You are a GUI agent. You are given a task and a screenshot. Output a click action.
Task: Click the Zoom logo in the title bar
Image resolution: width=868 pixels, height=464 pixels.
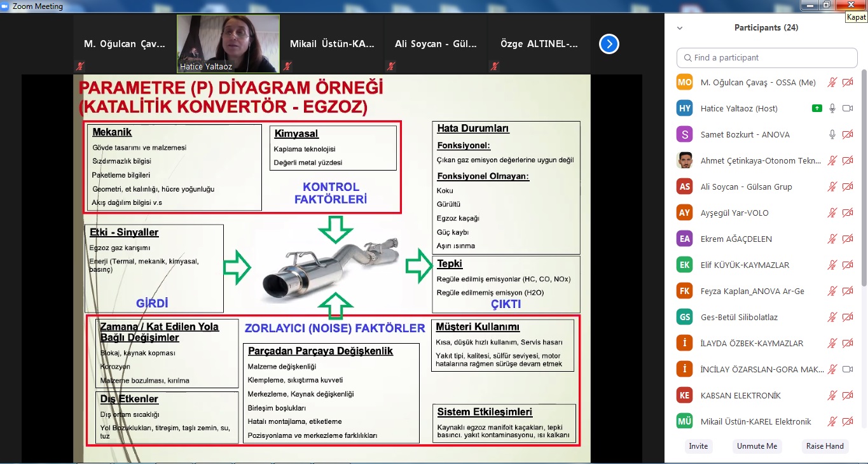coord(5,6)
